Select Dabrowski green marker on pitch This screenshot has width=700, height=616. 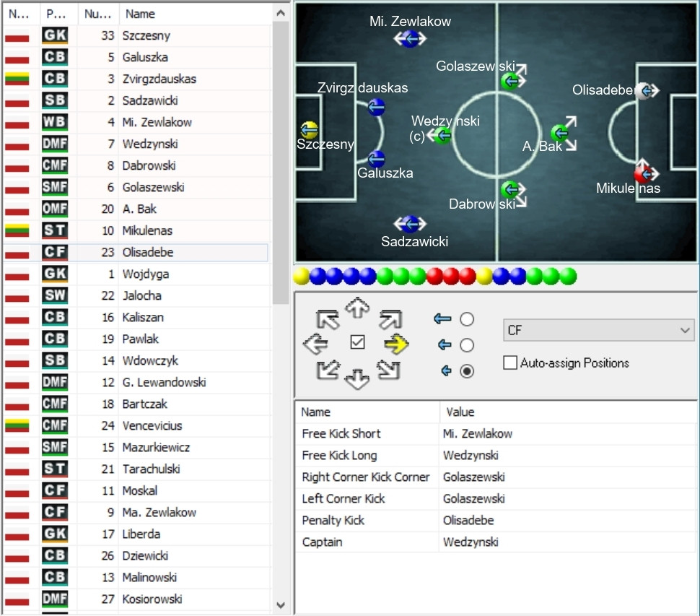click(510, 189)
